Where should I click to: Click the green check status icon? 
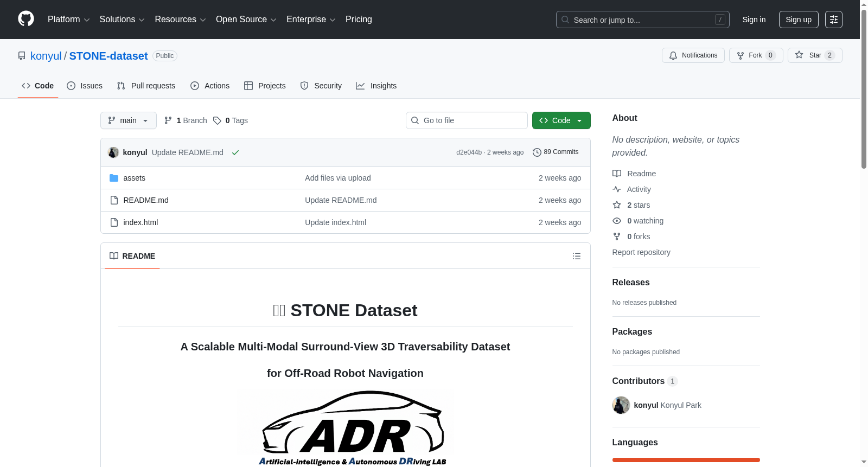click(x=235, y=152)
